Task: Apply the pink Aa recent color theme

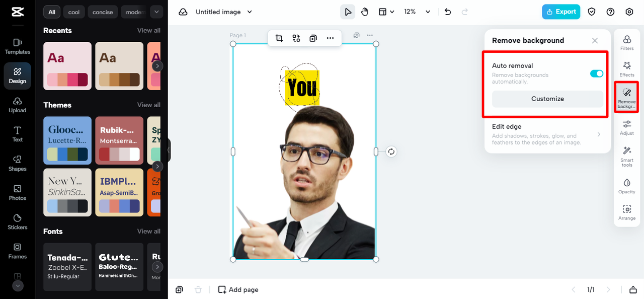Action: coord(67,66)
